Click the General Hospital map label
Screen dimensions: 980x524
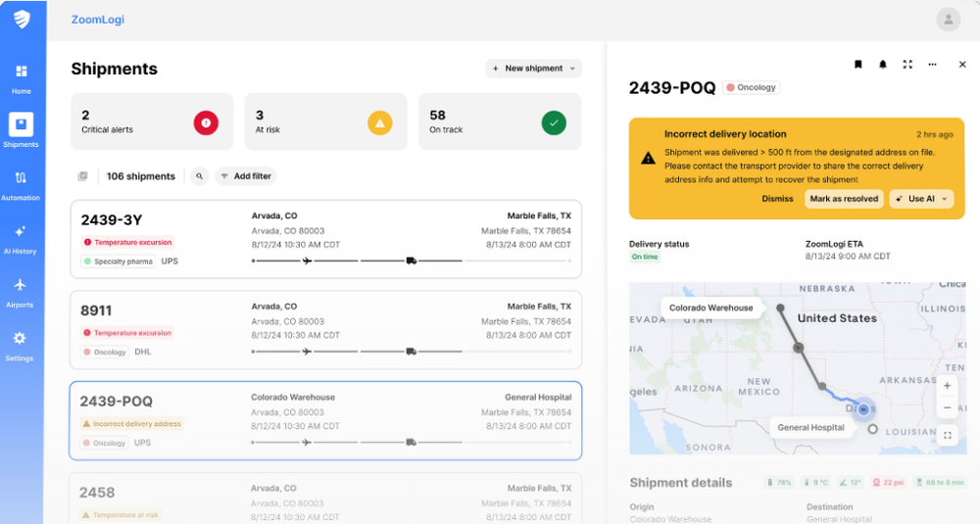point(810,428)
